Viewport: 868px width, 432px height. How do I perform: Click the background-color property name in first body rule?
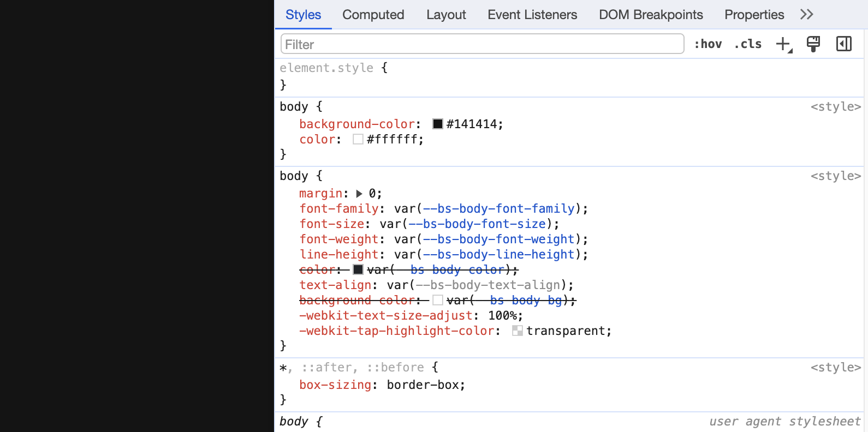coord(357,124)
